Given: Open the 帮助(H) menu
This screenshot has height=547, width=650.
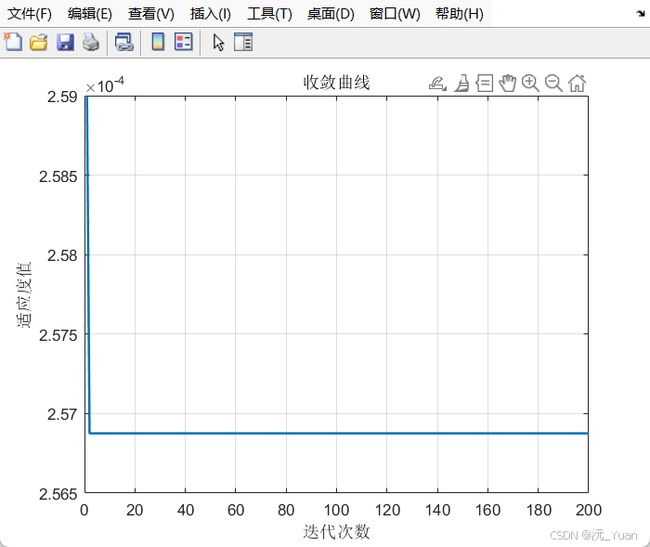Looking at the screenshot, I should click(459, 14).
